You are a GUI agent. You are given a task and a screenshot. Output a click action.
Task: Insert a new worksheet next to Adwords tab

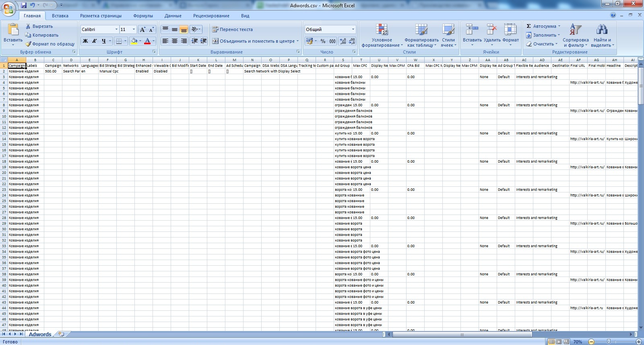point(61,334)
